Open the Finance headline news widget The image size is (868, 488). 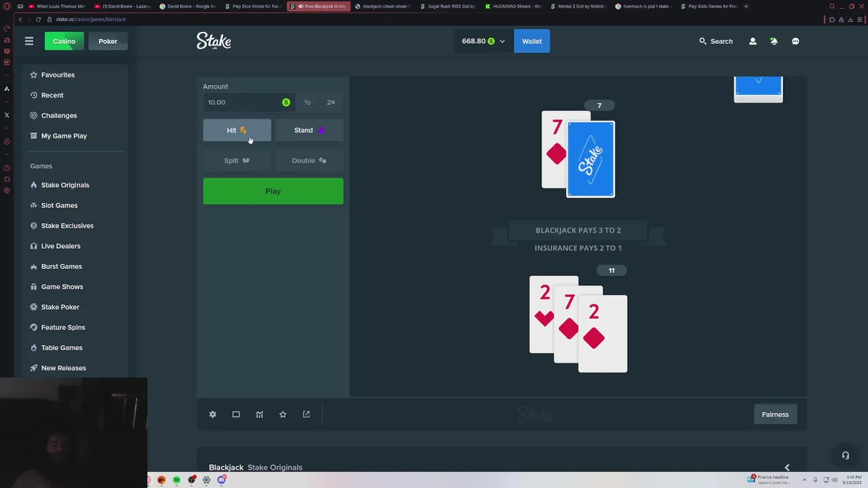tap(768, 480)
